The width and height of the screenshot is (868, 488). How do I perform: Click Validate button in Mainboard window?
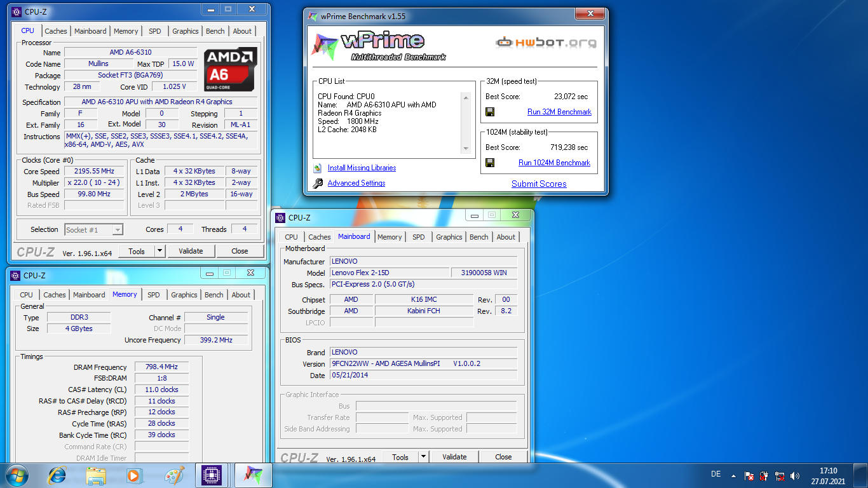[454, 457]
